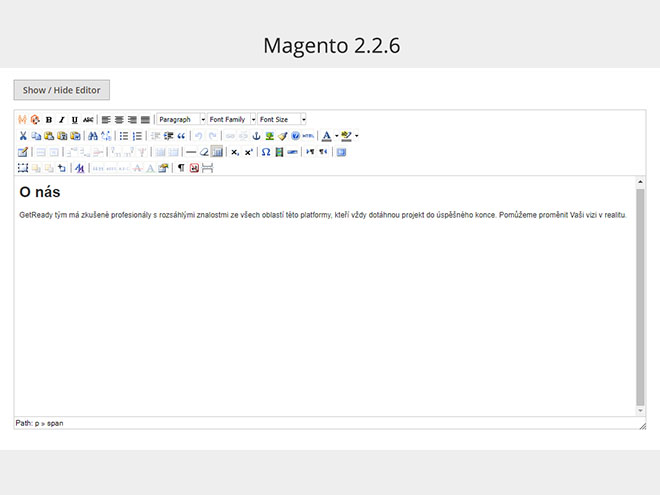
Task: Click the Redo arrow
Action: 212,136
